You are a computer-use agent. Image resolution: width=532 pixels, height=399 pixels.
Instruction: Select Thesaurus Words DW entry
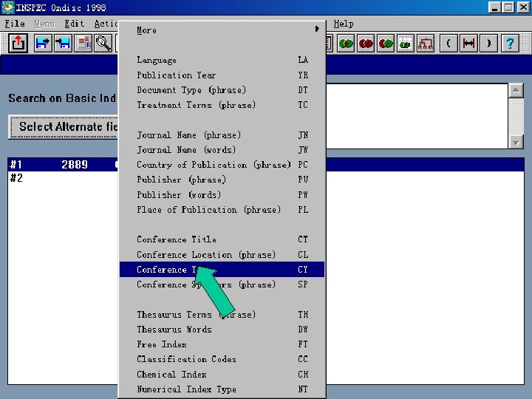pyautogui.click(x=222, y=330)
